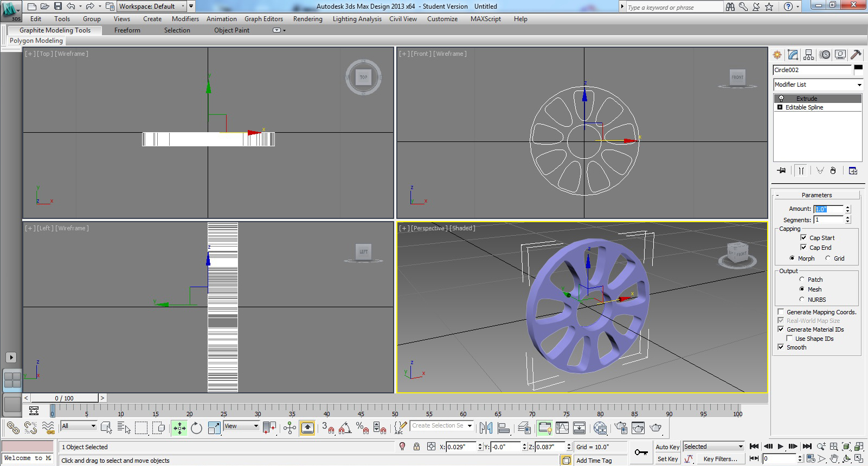
Task: Open the Rendering menu
Action: click(x=307, y=19)
